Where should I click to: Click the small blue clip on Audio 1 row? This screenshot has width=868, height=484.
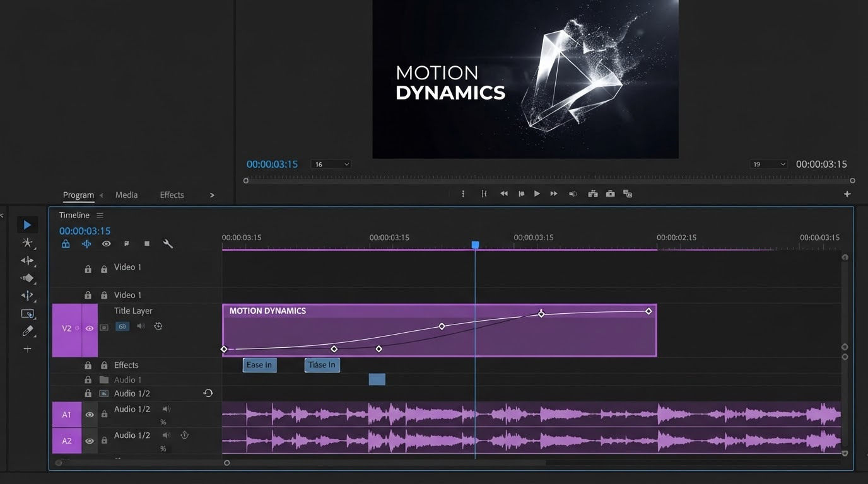point(377,379)
